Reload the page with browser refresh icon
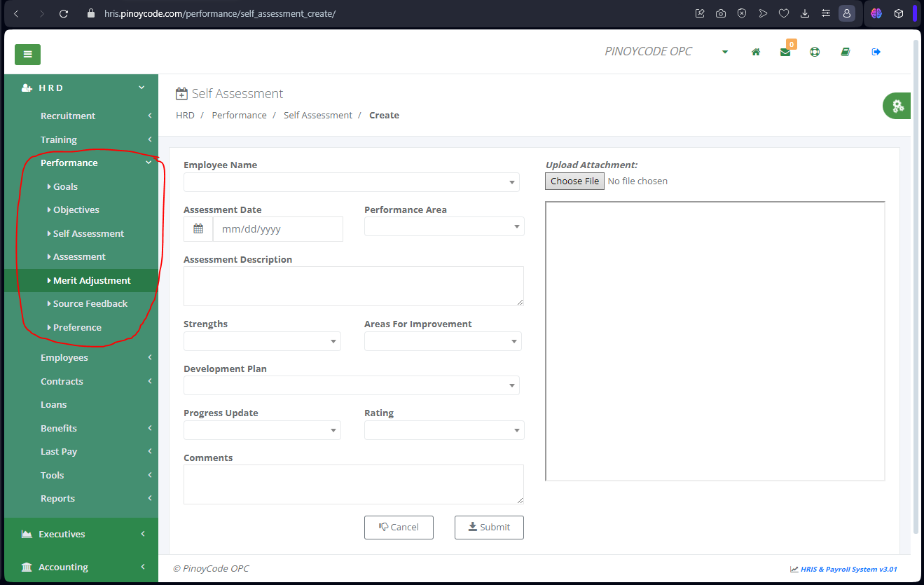Screen dimensions: 924x585 tap(64, 13)
